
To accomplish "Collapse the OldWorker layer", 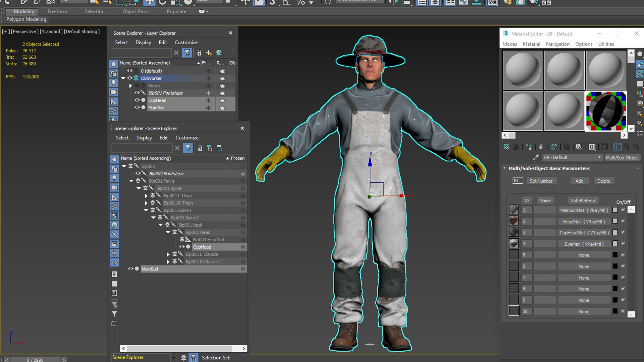I will click(123, 78).
